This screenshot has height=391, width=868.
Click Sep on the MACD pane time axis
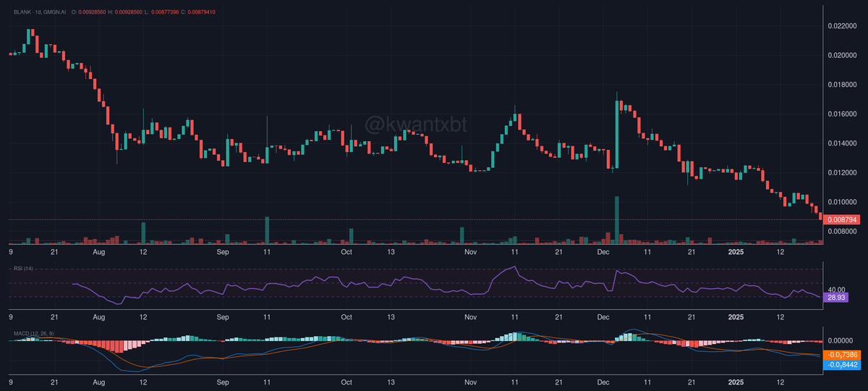click(x=223, y=382)
